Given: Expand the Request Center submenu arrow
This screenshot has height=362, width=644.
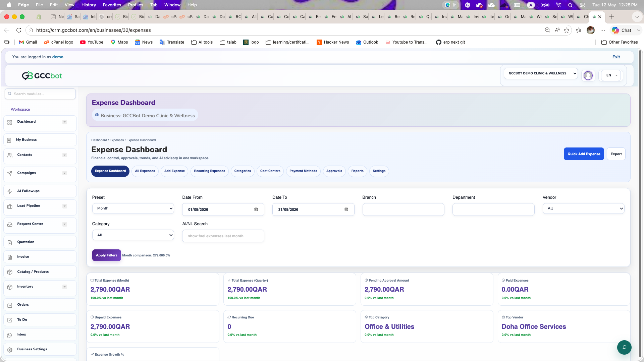Looking at the screenshot, I should coord(65,224).
